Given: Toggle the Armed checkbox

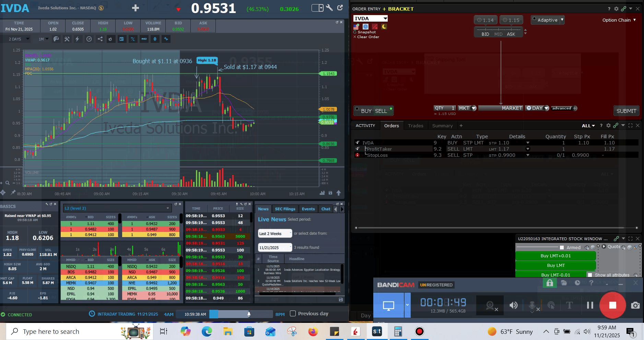Looking at the screenshot, I should tap(562, 247).
